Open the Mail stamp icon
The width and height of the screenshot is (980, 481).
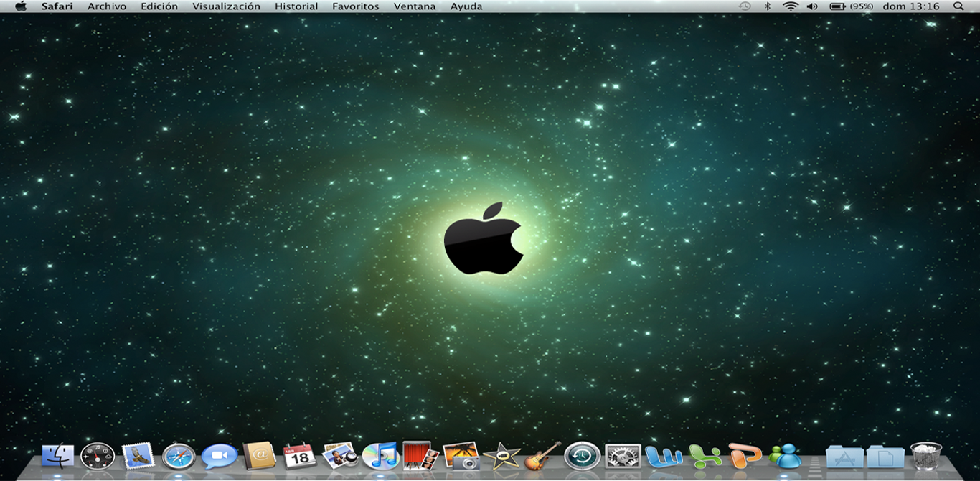138,455
